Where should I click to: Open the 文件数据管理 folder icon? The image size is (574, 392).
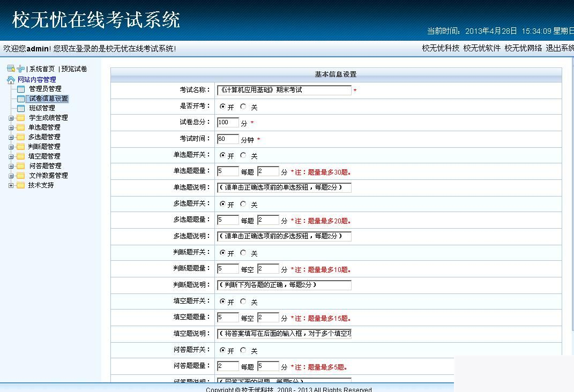(x=21, y=175)
